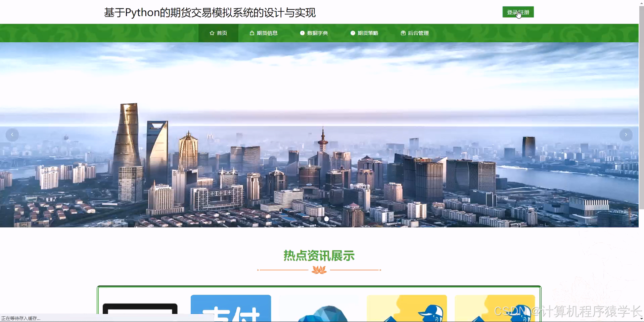This screenshot has height=322, width=644.
Task: Click the round icon beside 数据字典
Action: click(x=302, y=33)
